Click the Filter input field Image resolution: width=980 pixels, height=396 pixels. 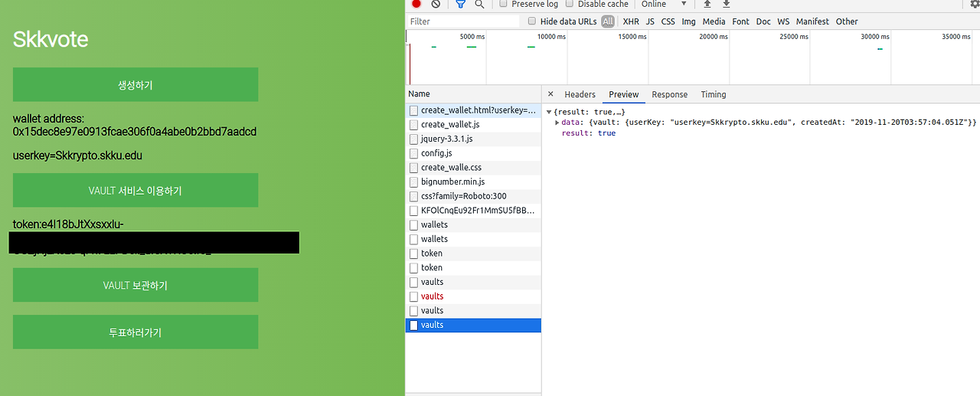tap(463, 21)
